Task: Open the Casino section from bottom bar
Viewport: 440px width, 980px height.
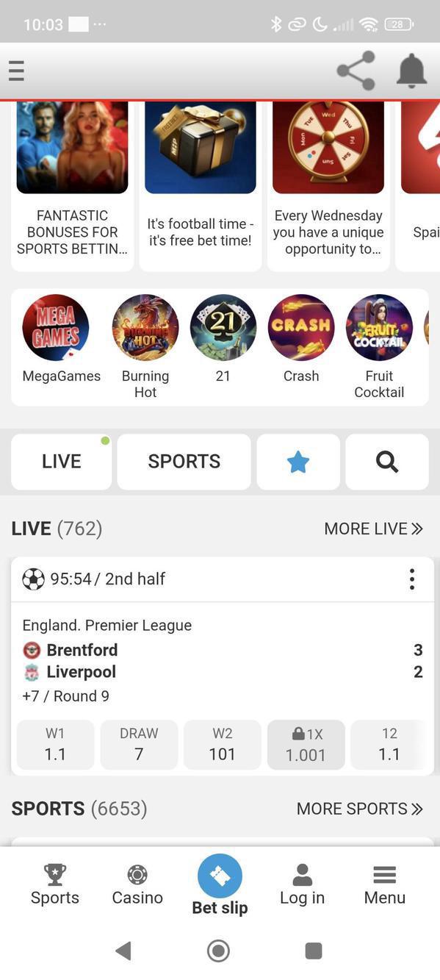Action: 137,875
